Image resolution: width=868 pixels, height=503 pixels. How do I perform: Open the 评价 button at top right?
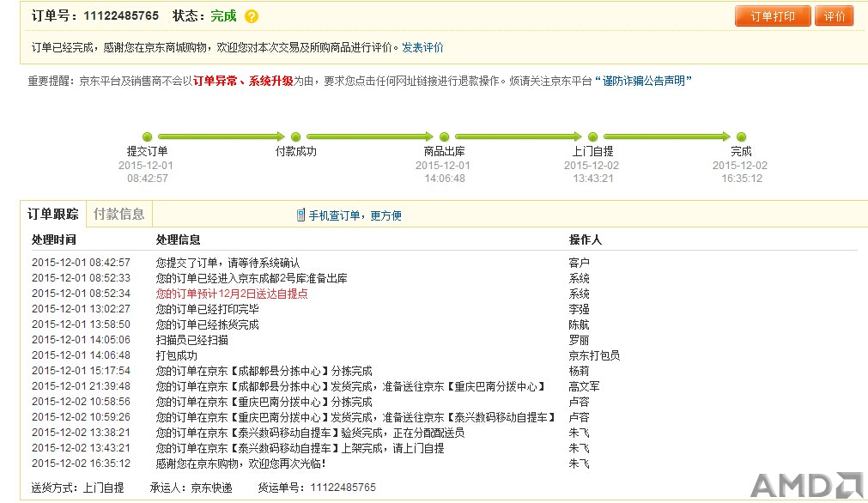point(835,16)
